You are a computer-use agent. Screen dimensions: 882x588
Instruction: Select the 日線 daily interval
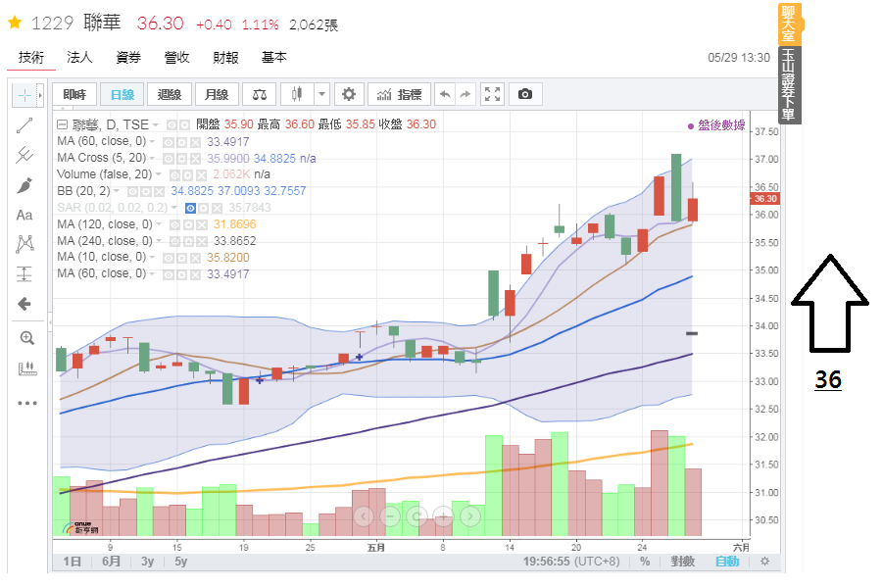point(122,94)
